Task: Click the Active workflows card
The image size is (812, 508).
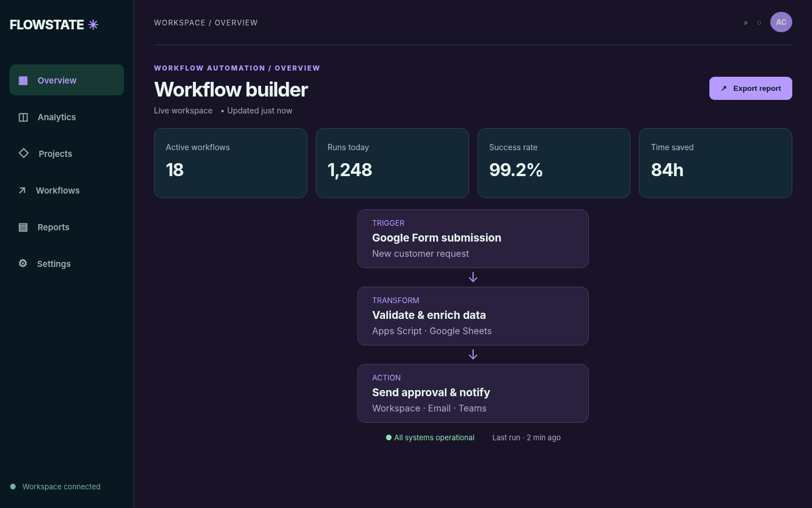Action: 231,163
